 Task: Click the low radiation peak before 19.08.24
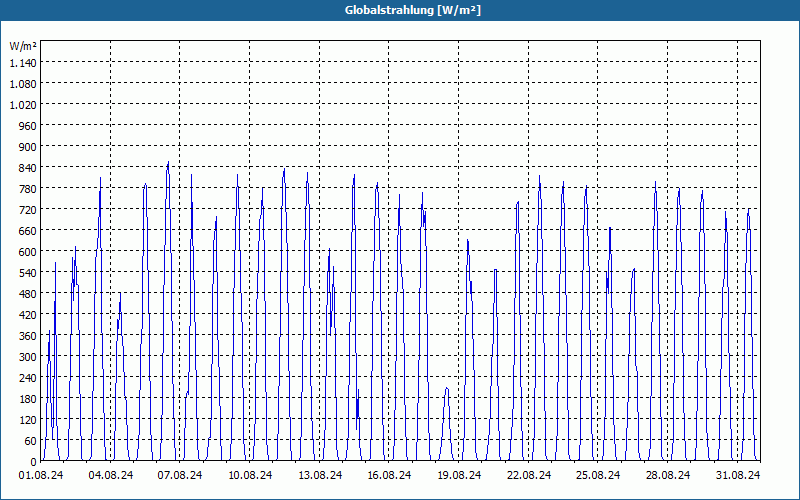(446, 389)
